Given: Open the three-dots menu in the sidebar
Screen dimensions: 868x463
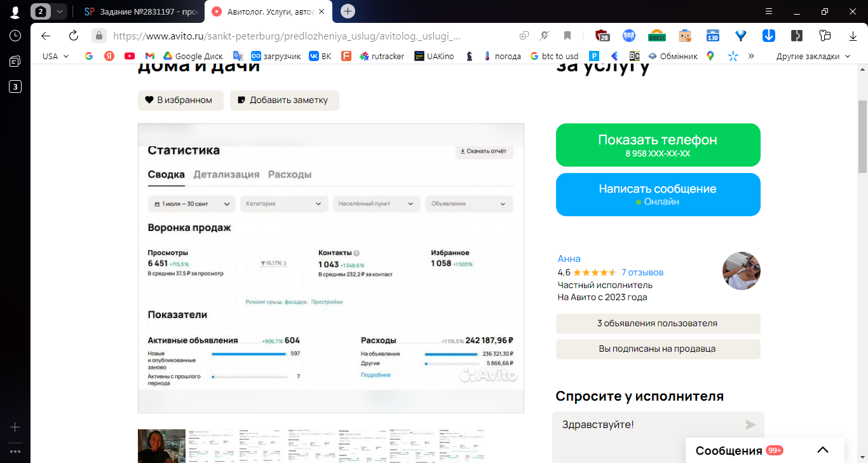Looking at the screenshot, I should [x=15, y=452].
